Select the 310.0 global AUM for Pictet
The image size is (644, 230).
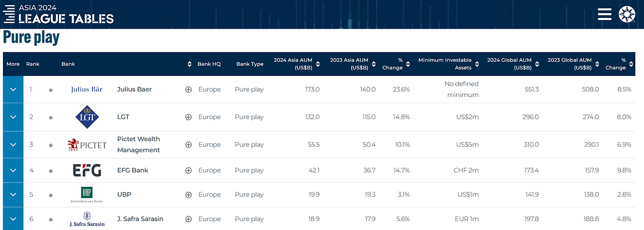point(531,145)
